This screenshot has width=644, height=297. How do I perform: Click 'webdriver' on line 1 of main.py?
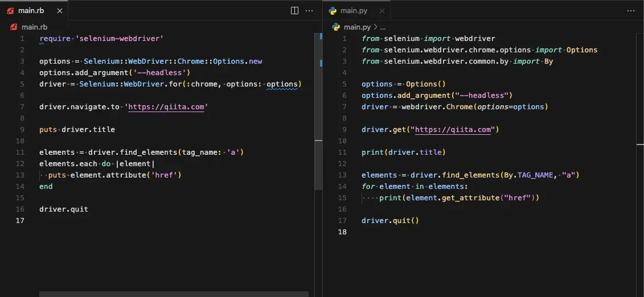(x=475, y=39)
